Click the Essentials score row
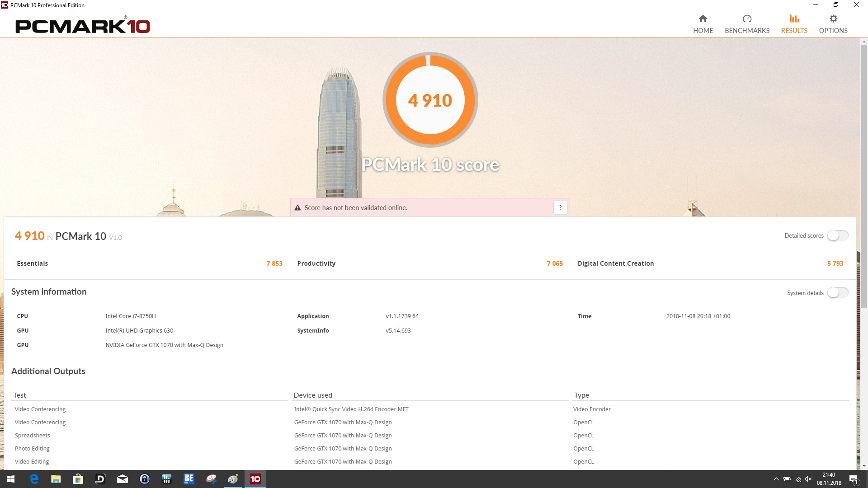 click(149, 263)
